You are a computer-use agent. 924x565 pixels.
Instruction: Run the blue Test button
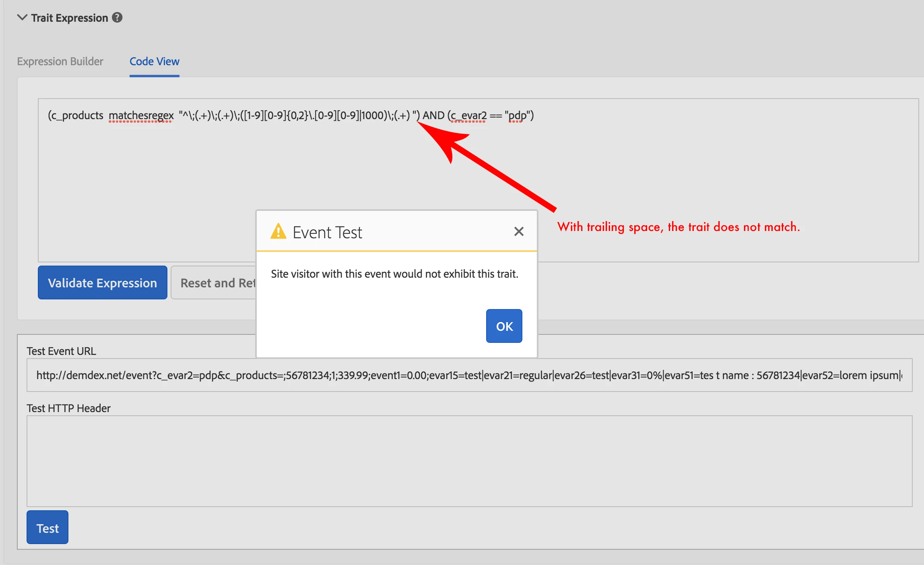pos(47,528)
